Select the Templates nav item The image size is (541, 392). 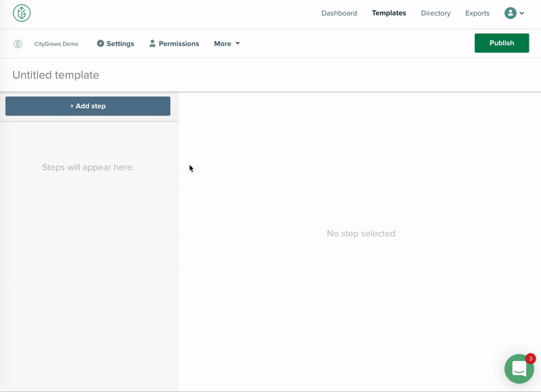pyautogui.click(x=388, y=13)
